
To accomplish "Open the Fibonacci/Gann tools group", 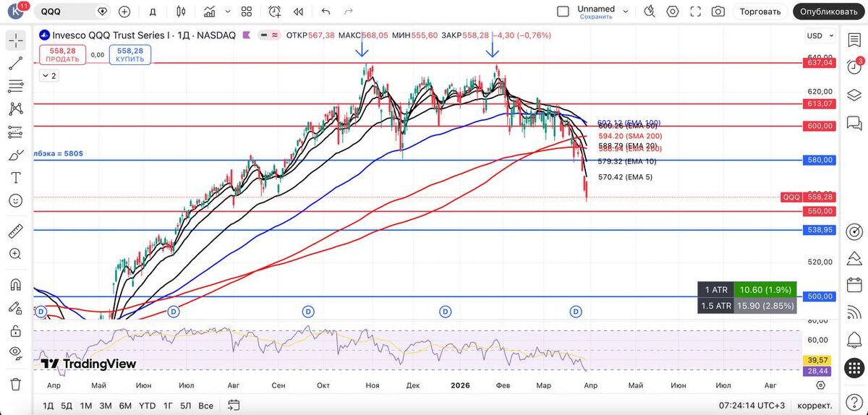I will (x=16, y=86).
